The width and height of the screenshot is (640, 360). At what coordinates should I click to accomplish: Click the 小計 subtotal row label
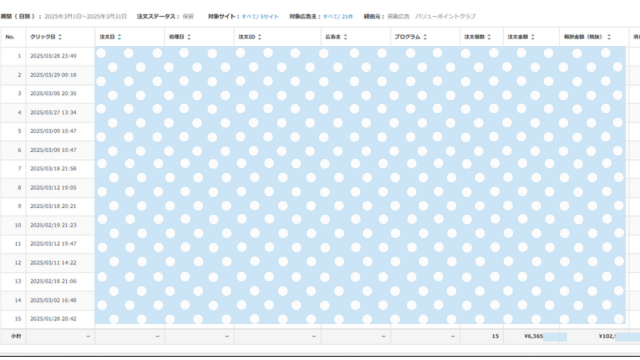tap(16, 336)
